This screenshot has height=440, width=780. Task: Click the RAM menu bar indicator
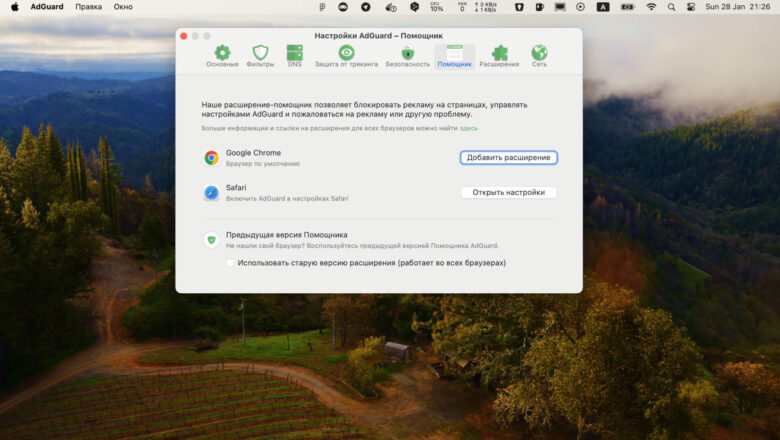click(x=462, y=7)
